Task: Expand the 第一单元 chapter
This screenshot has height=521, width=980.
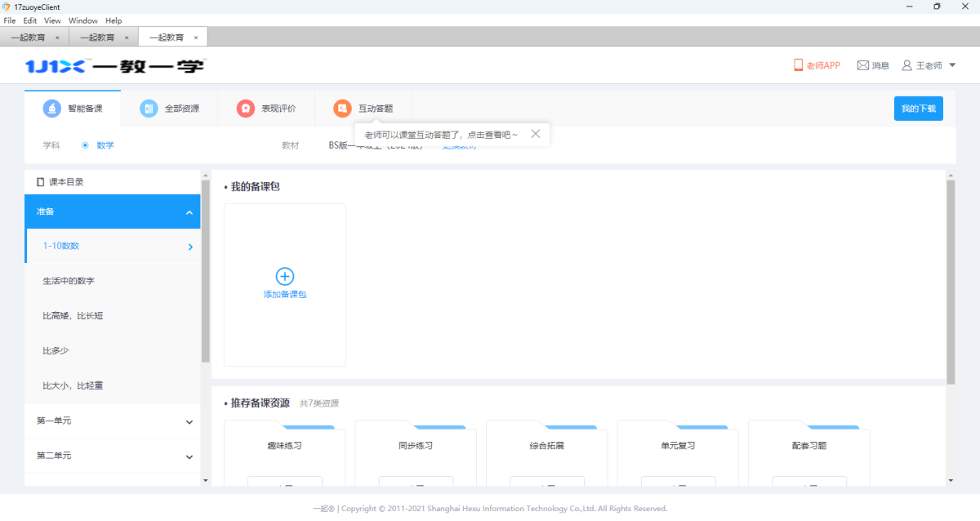Action: pyautogui.click(x=189, y=422)
